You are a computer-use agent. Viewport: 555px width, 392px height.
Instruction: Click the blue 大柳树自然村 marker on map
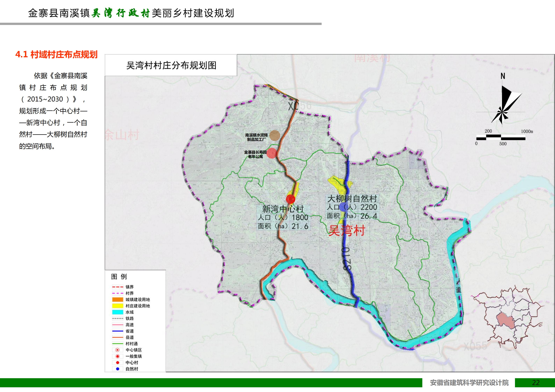point(343,207)
